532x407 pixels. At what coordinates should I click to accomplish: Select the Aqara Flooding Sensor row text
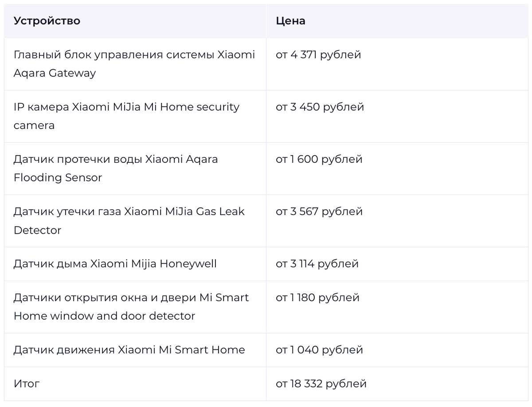[x=116, y=168]
